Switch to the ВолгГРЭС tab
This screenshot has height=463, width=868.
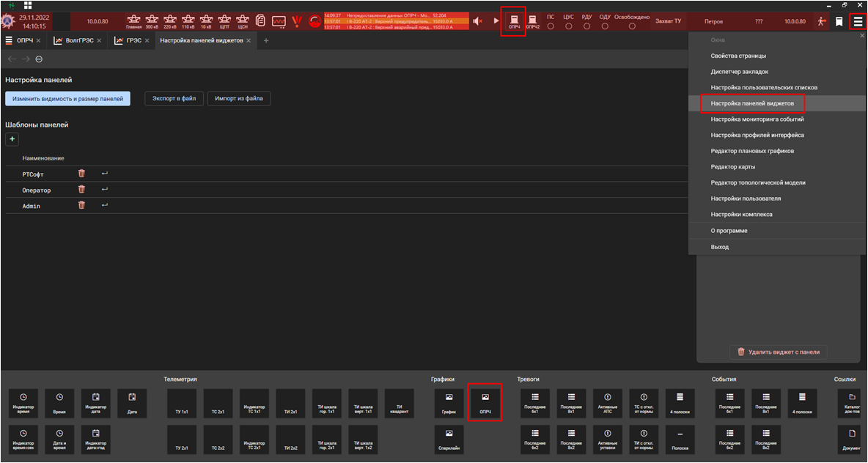coord(79,40)
